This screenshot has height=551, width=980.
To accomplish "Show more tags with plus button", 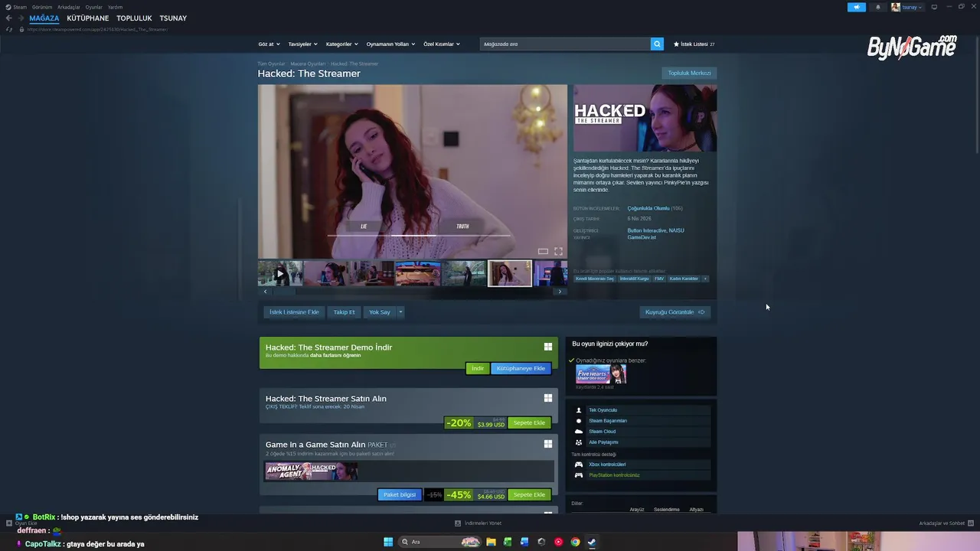I will pos(705,279).
